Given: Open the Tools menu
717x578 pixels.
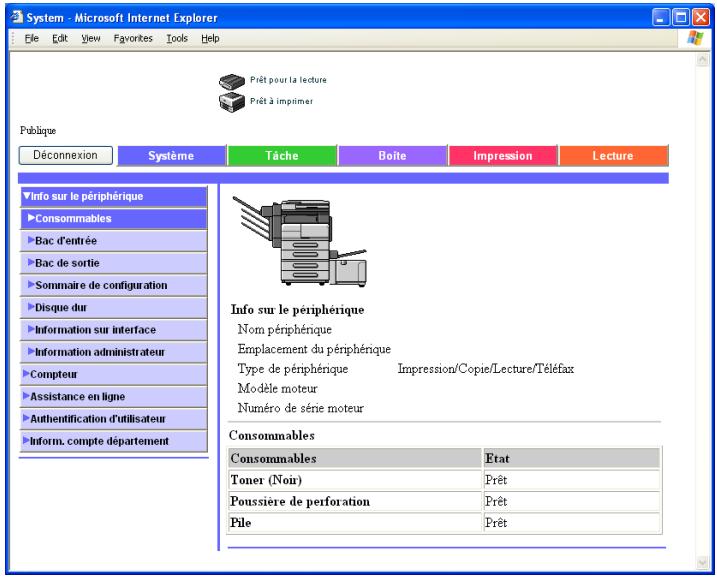Looking at the screenshot, I should click(177, 38).
